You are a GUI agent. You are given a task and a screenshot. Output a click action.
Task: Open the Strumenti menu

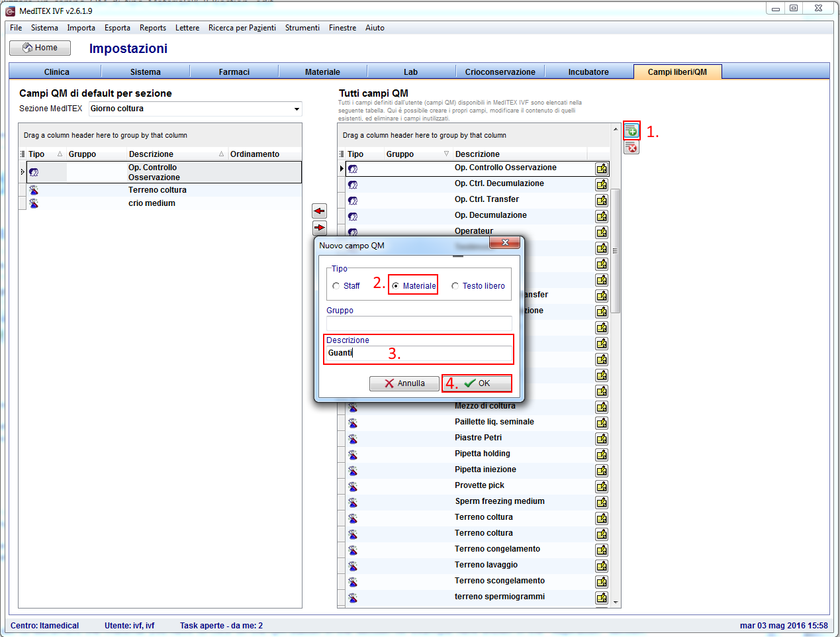303,28
